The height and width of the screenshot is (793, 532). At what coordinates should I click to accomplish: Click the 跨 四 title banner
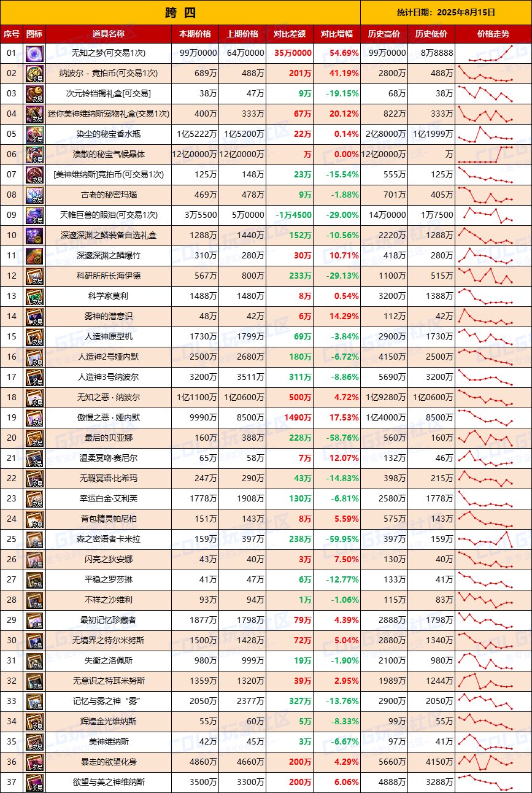[180, 12]
